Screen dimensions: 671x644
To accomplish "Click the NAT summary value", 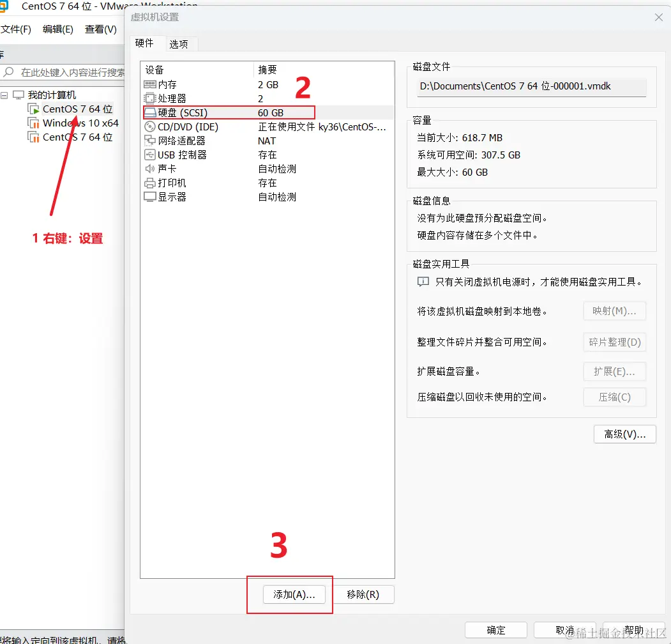I will 267,141.
